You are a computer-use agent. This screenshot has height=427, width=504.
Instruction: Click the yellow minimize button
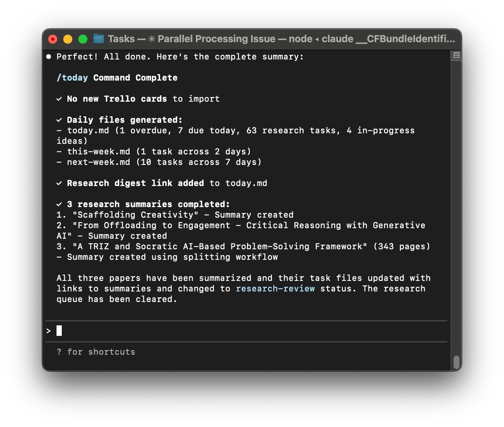[67, 39]
